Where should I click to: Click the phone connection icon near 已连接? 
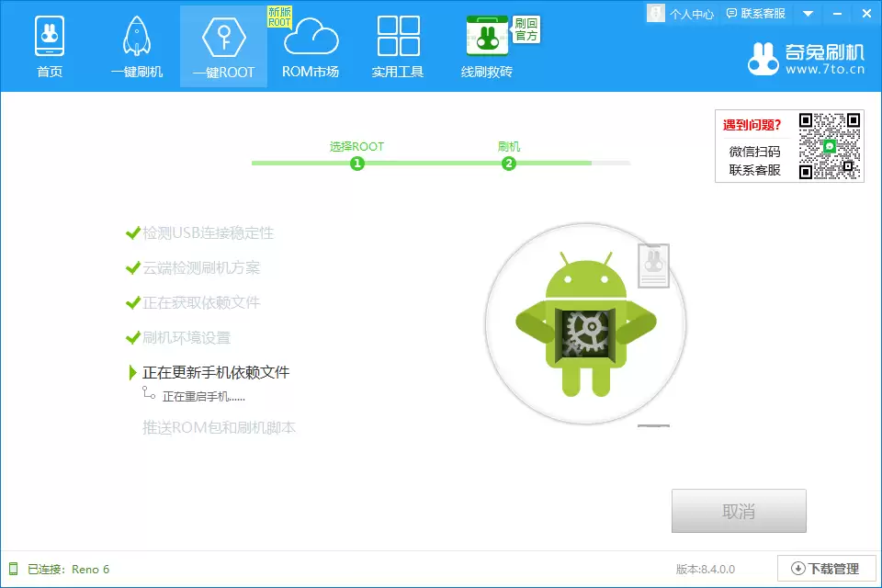coord(15,569)
